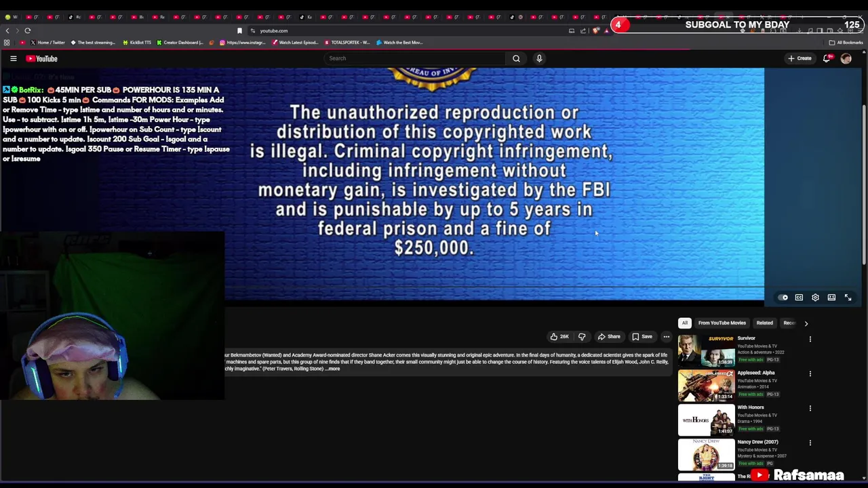
Task: Enter full screen with the expand icon
Action: tap(848, 298)
